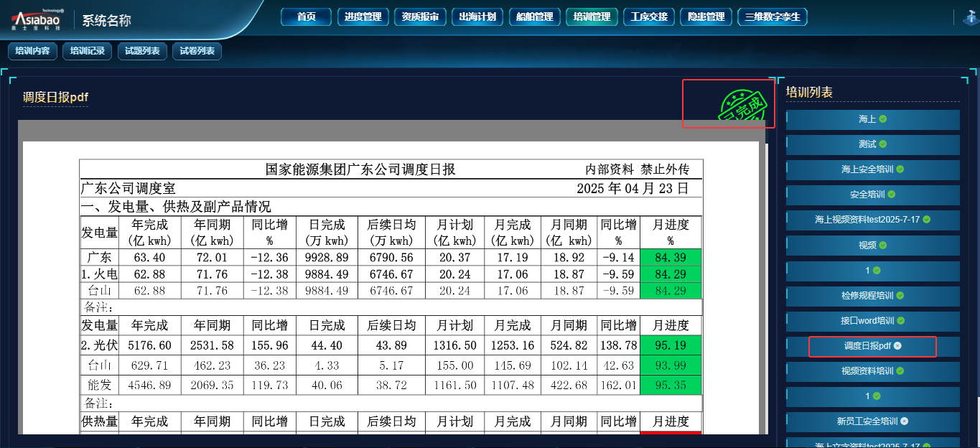
Task: Click green check icon beside 海上
Action: pyautogui.click(x=882, y=119)
